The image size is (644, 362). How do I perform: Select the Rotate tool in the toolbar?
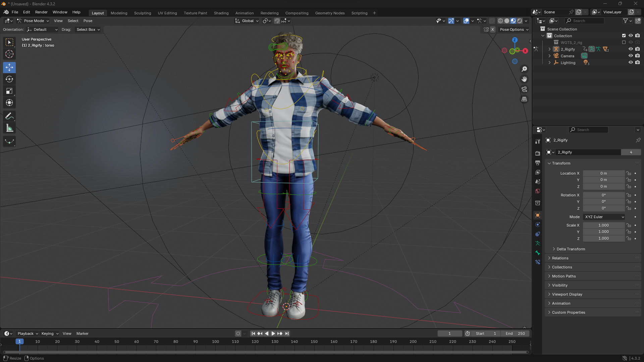point(9,79)
